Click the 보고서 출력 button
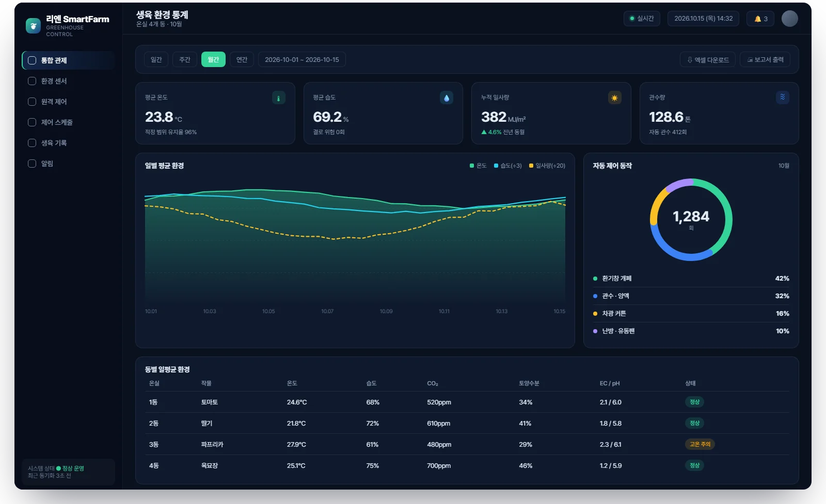 pos(765,60)
